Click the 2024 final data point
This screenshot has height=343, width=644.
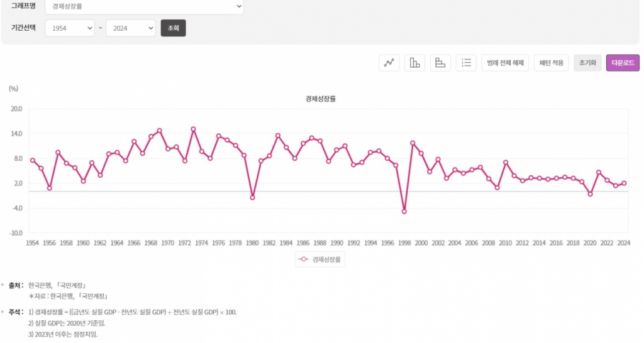(x=624, y=183)
